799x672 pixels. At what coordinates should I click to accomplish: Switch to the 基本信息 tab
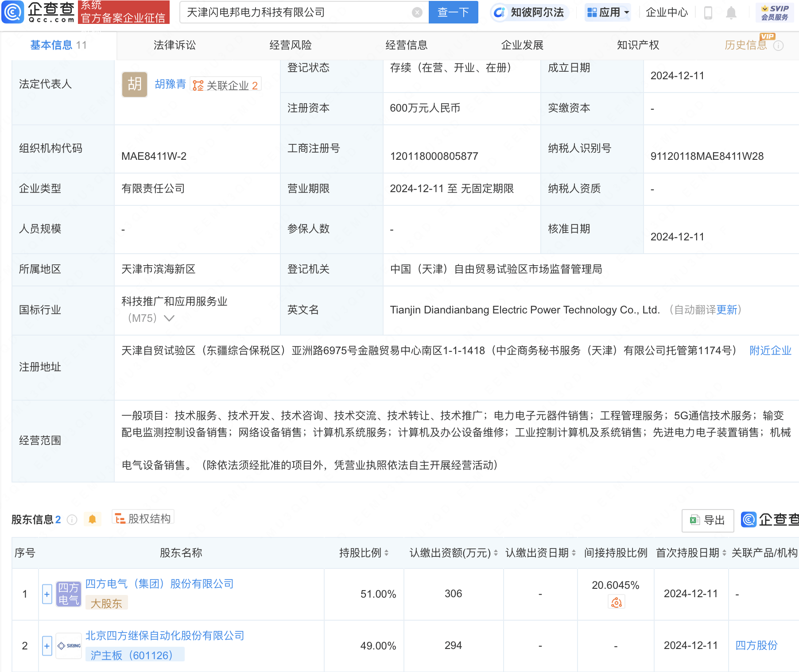(58, 45)
